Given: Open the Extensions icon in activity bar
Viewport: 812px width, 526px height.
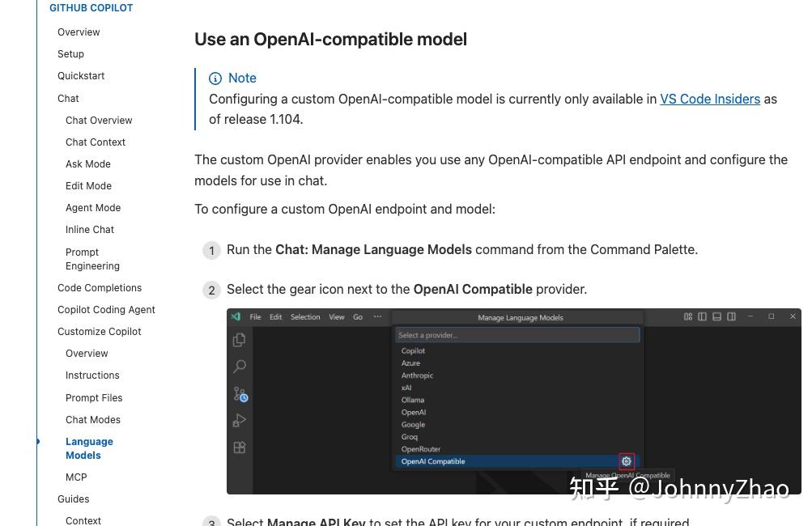Looking at the screenshot, I should pos(240,448).
